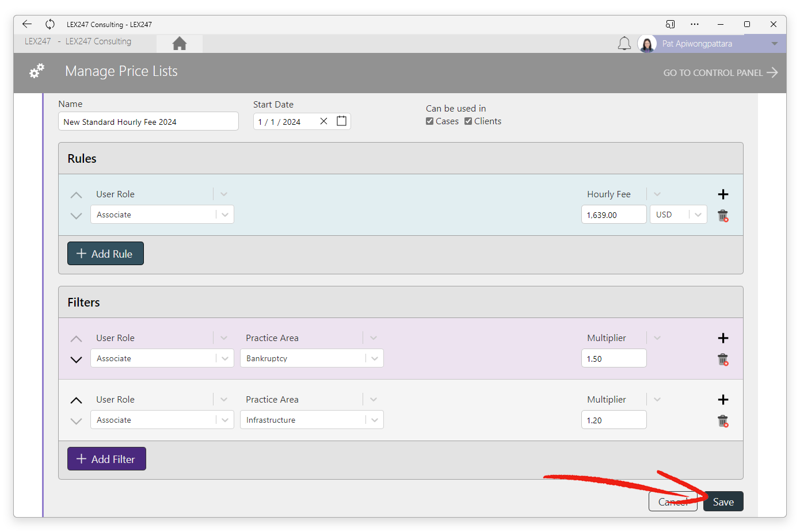This screenshot has width=800, height=532.
Task: Open the notifications bell
Action: [624, 44]
